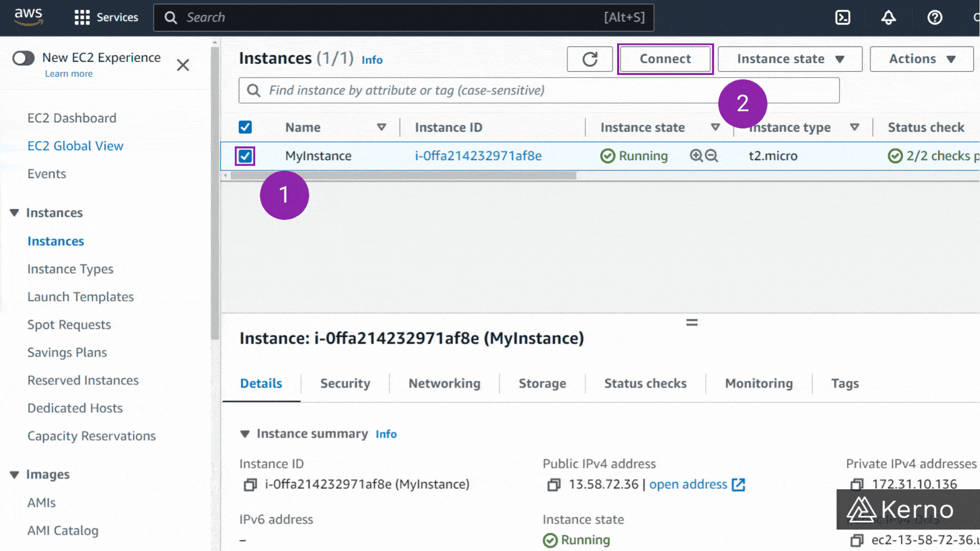Open the Services grid menu
Viewport: 980px width, 551px height.
tap(106, 17)
